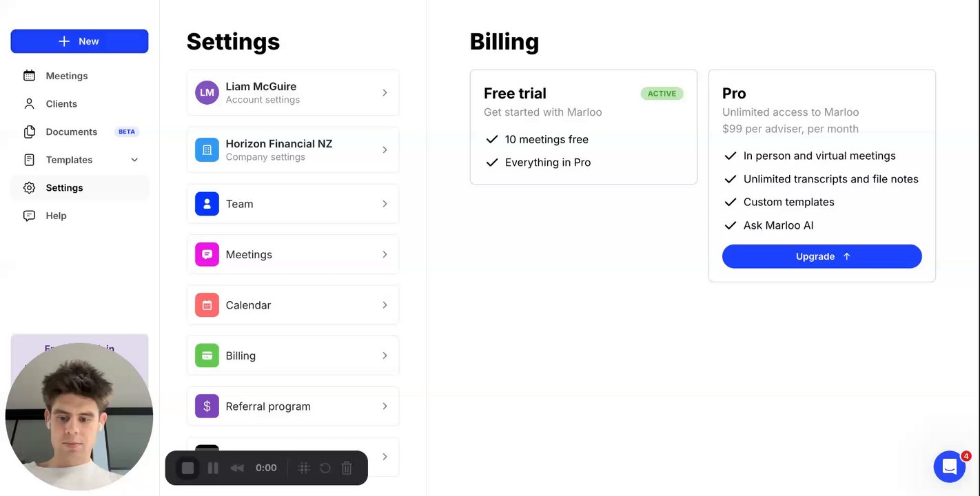Click the trash icon in recording bar
The height and width of the screenshot is (496, 980).
pyautogui.click(x=347, y=468)
